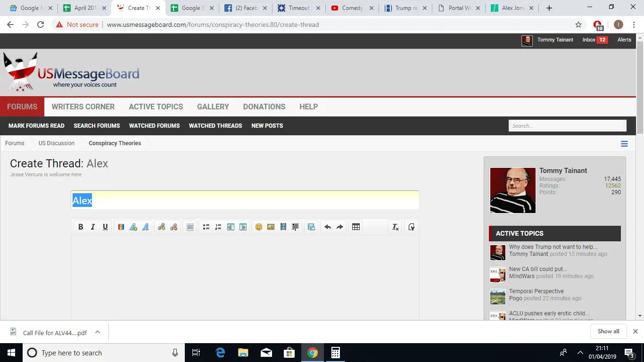Image resolution: width=644 pixels, height=362 pixels.
Task: Click the insert media icon
Action: (x=283, y=227)
